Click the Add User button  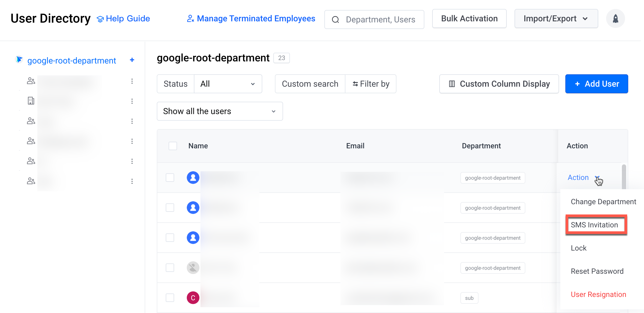[x=597, y=84]
